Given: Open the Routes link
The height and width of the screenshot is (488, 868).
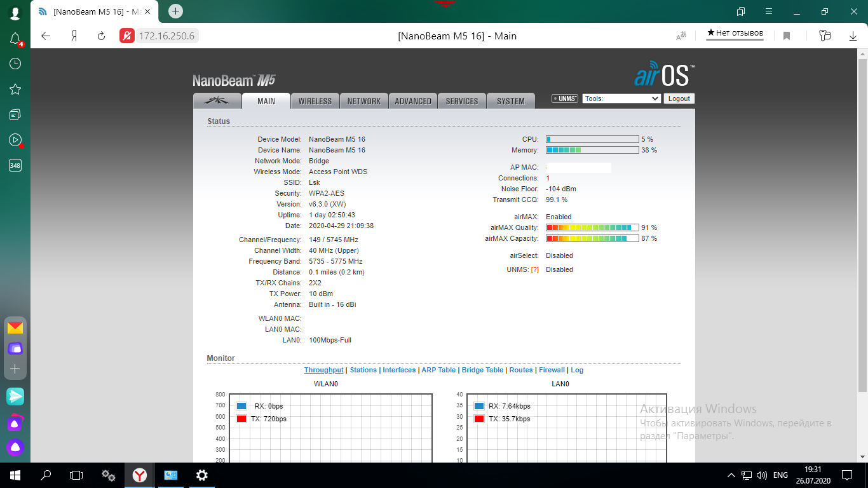Looking at the screenshot, I should coord(521,370).
